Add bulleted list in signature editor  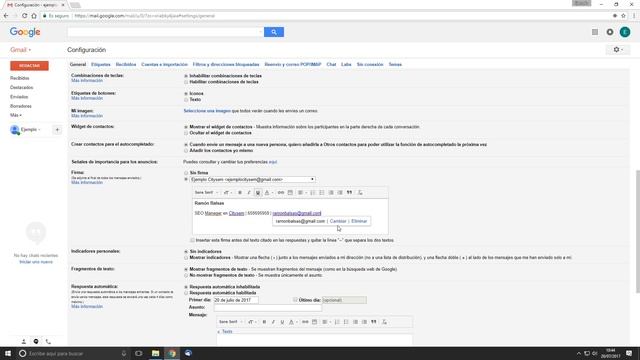pos(322,192)
